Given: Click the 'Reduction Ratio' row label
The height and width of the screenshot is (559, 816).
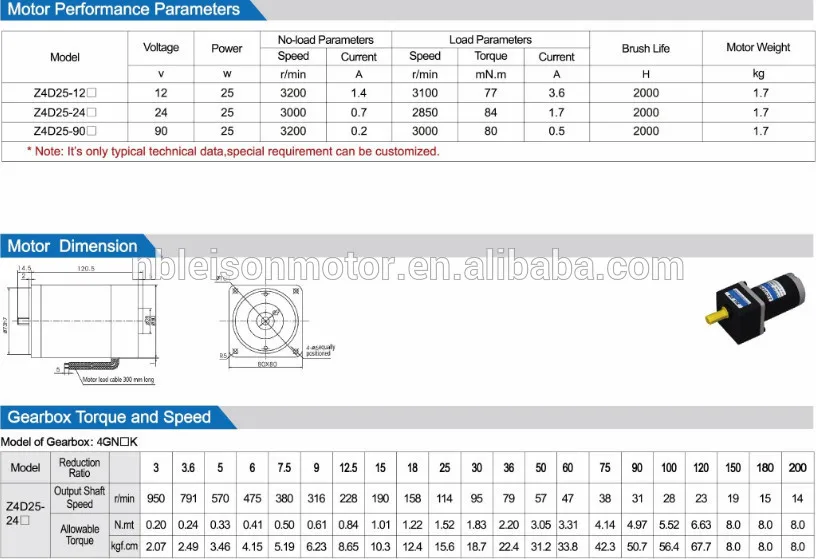Looking at the screenshot, I should click(79, 467).
